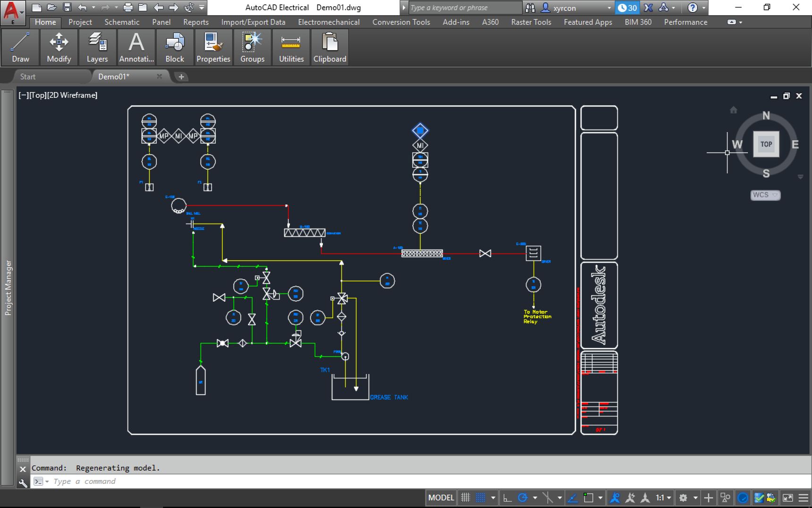
Task: Toggle Object Snap square icon in status bar
Action: click(588, 498)
